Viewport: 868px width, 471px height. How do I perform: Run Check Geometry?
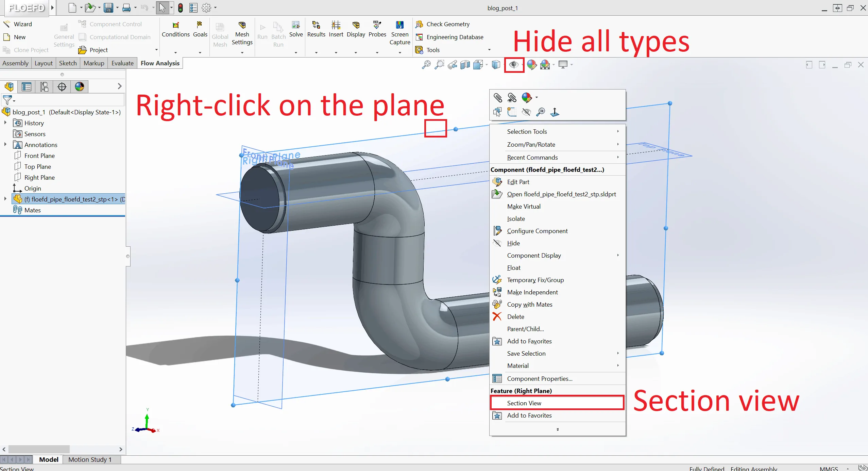pyautogui.click(x=443, y=24)
